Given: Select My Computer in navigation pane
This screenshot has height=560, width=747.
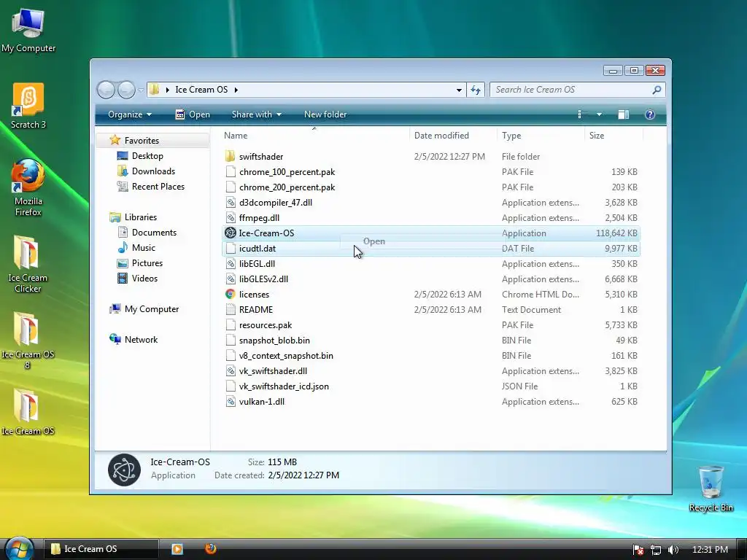Looking at the screenshot, I should (x=152, y=309).
